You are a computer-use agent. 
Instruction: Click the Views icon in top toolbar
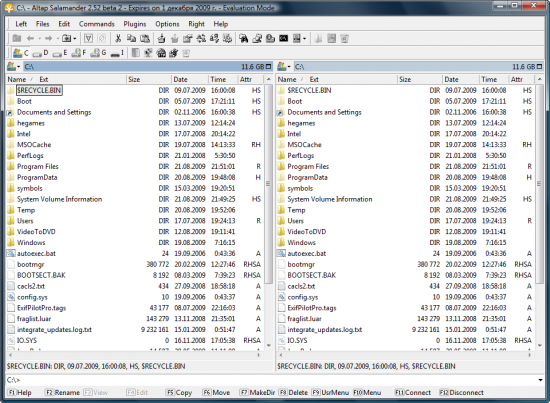coord(297,39)
